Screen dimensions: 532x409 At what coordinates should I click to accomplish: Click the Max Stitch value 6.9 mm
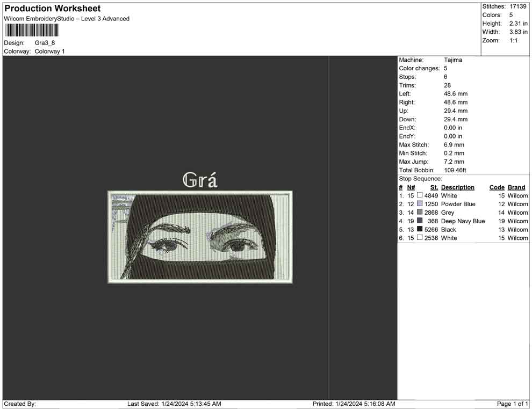[x=454, y=145]
